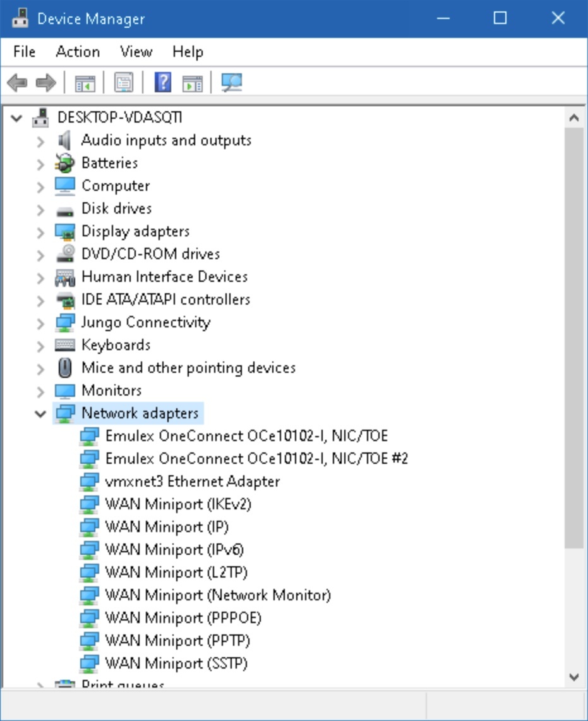Click the Jungo Connectivity icon
The height and width of the screenshot is (721, 588).
pos(65,322)
